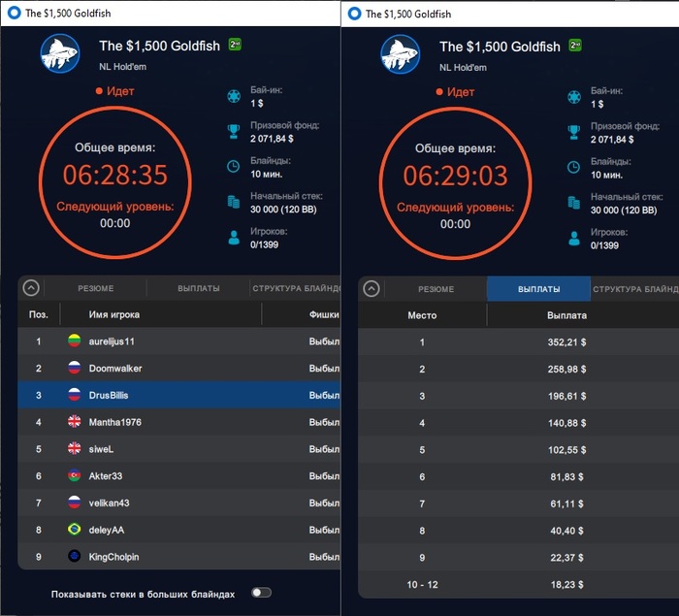Click the buy-in chip icon in right window

pos(574,97)
